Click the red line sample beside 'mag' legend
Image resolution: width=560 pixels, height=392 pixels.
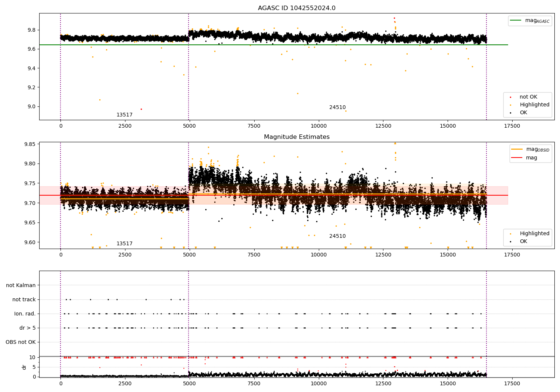click(517, 158)
